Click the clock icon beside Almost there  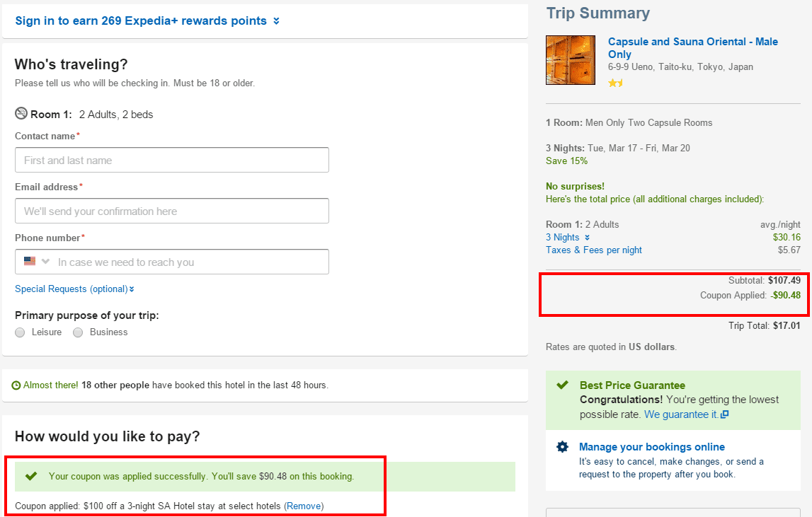coord(16,385)
